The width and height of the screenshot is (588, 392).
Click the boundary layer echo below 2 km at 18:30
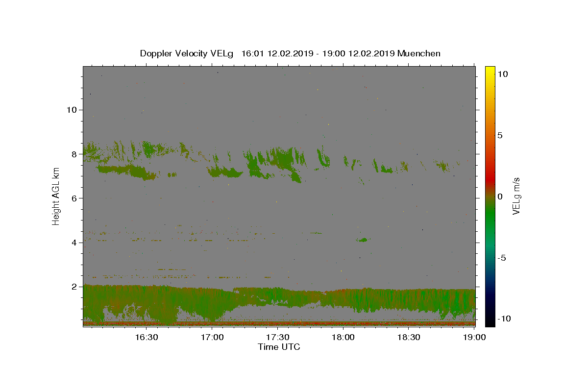(409, 300)
